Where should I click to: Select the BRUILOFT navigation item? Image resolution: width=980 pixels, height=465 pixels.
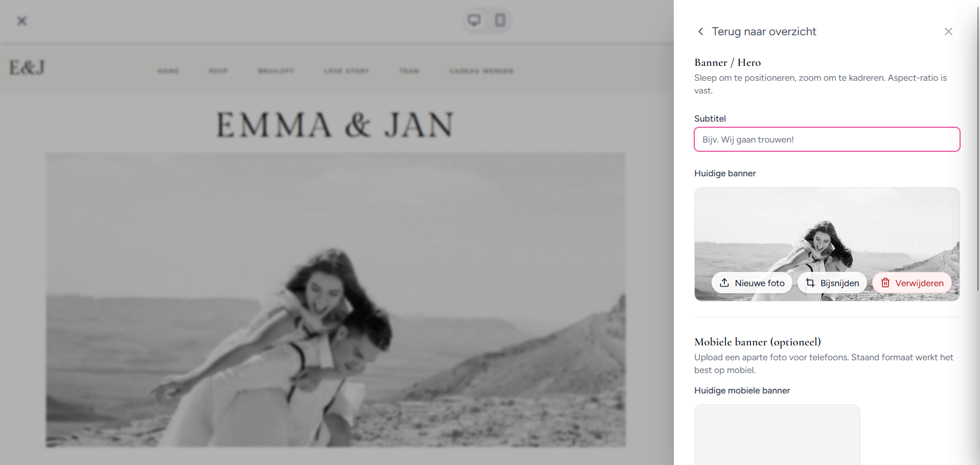(x=276, y=71)
